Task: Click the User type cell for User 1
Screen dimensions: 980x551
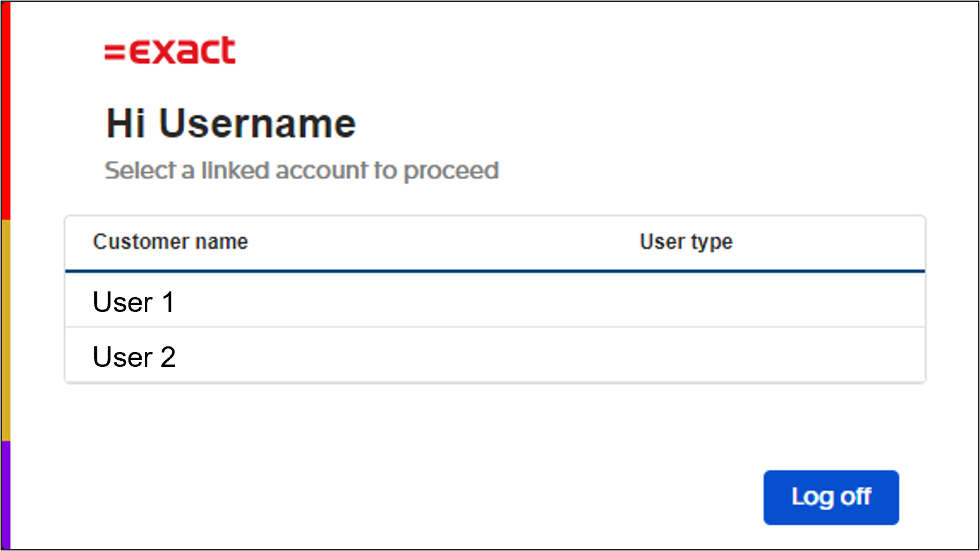Action: (x=686, y=302)
